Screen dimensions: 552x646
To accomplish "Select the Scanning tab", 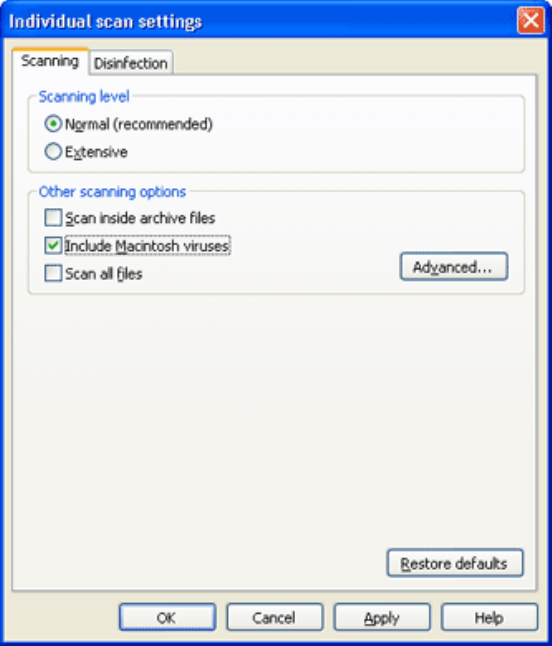I will [x=50, y=61].
